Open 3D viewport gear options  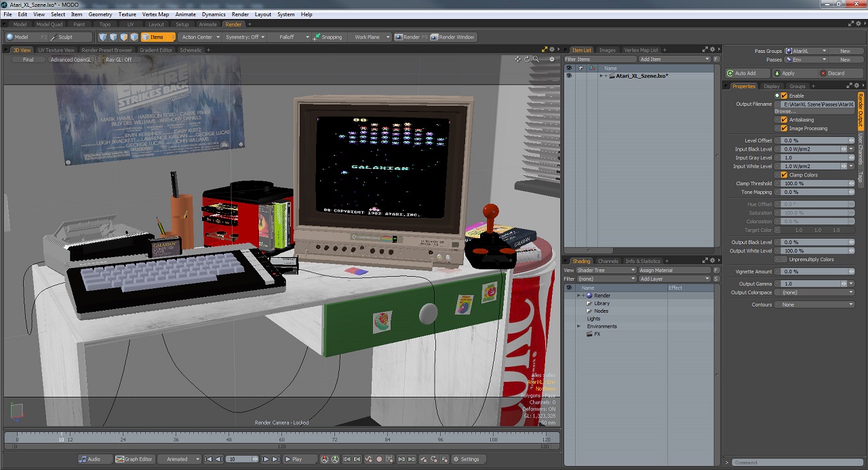[x=552, y=60]
